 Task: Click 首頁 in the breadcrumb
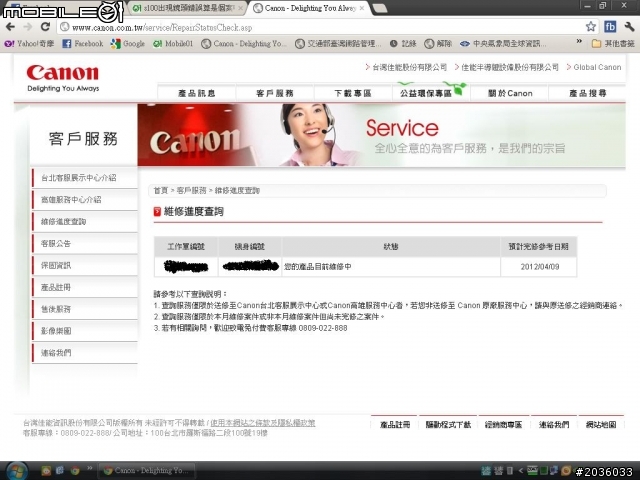[x=160, y=191]
